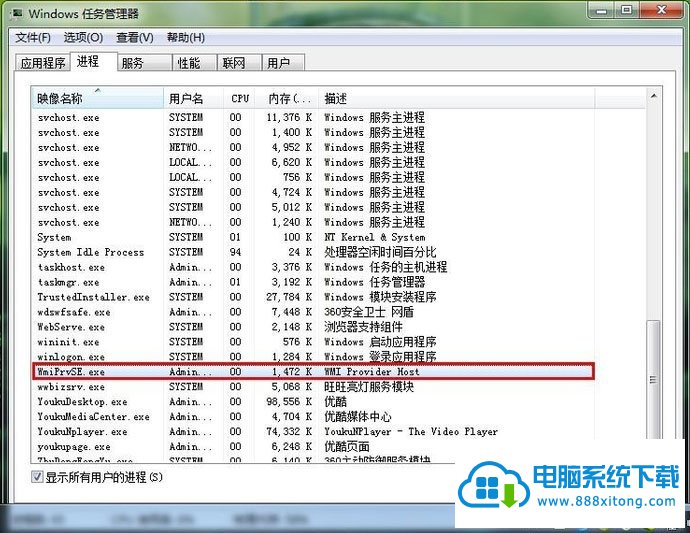
Task: Click CPU value 94 for Idle Process
Action: (235, 252)
